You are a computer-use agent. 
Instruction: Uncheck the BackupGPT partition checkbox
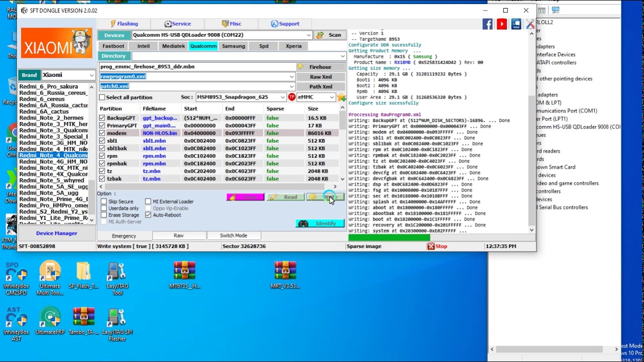(103, 118)
